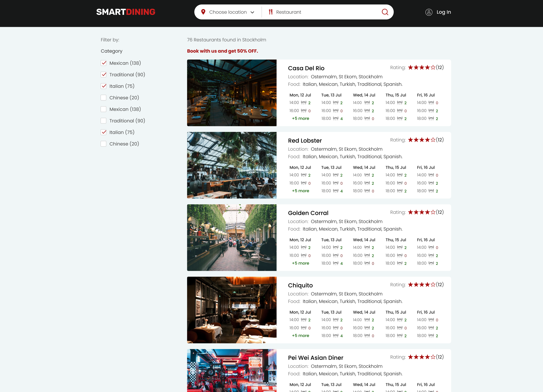This screenshot has height=392, width=543.
Task: Select Casa Del Rio Mon 14:00 table icon
Action: tap(304, 103)
